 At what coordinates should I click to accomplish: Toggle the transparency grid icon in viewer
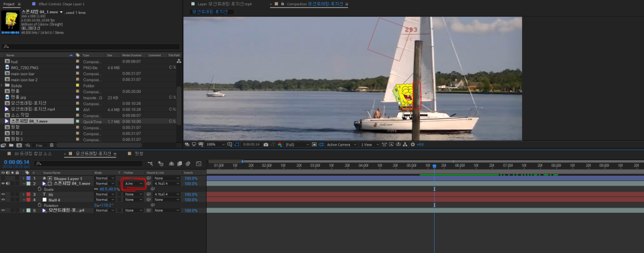click(321, 144)
